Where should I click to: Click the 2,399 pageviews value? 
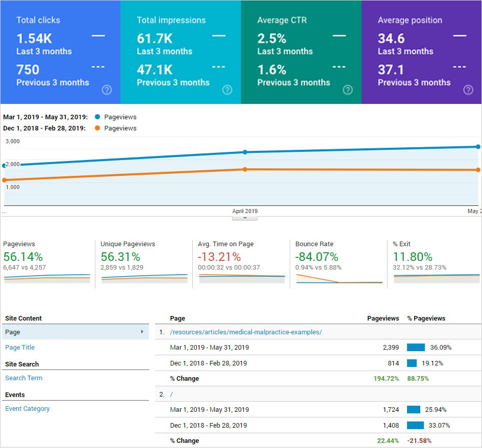tap(391, 348)
